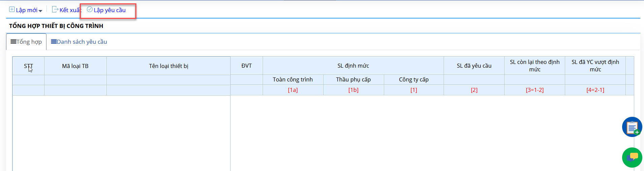Click the STT column header
The width and height of the screenshot is (644, 171).
[x=29, y=66]
